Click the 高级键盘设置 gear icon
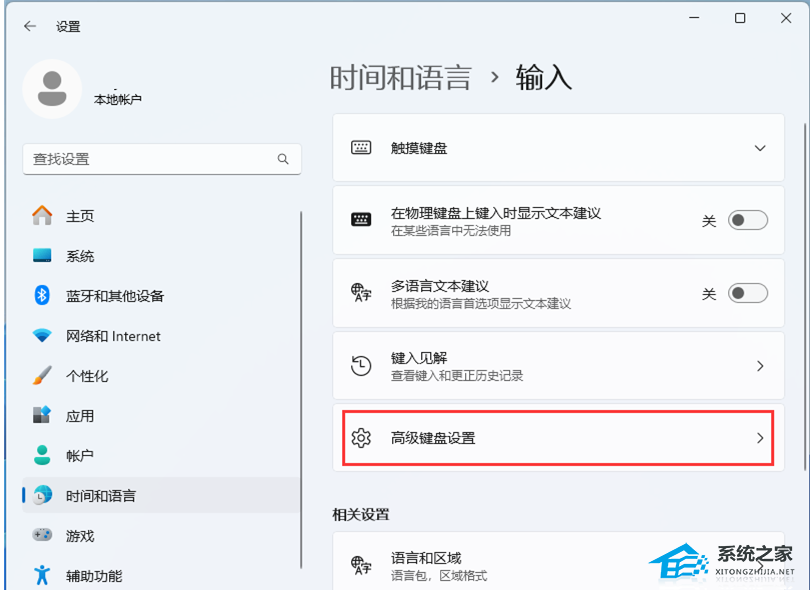 point(361,438)
